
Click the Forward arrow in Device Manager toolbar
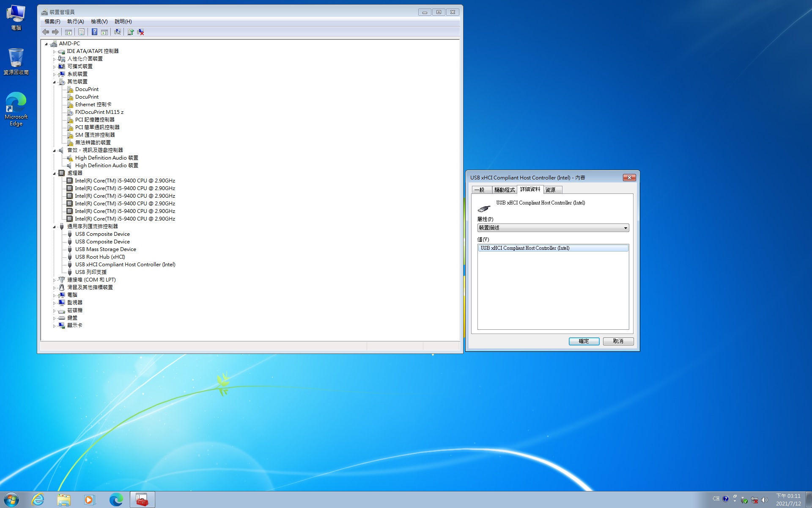pos(55,32)
